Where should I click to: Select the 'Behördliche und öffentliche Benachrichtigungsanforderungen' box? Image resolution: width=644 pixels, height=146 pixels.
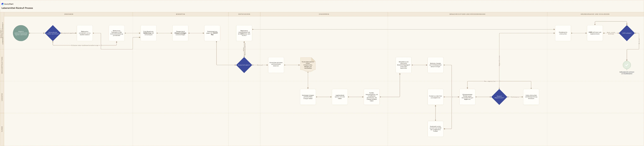coord(403,65)
